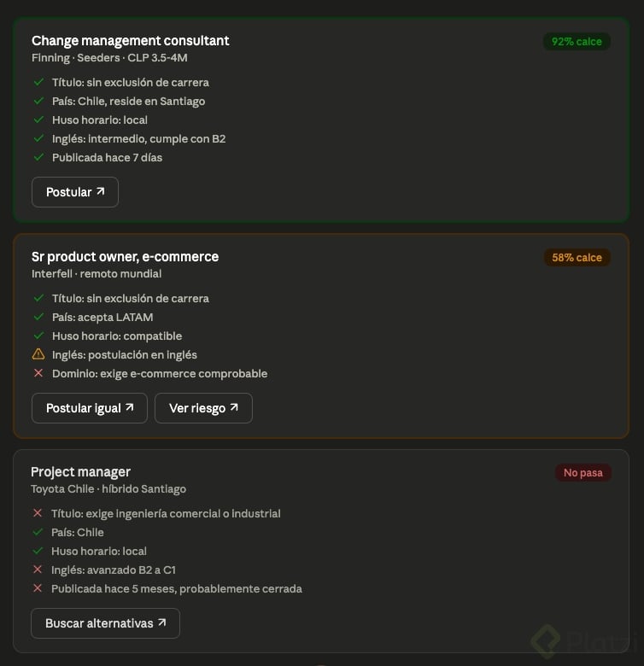This screenshot has width=644, height=666.
Task: Click green check beside Publicada hace 7 días
Action: [38, 157]
